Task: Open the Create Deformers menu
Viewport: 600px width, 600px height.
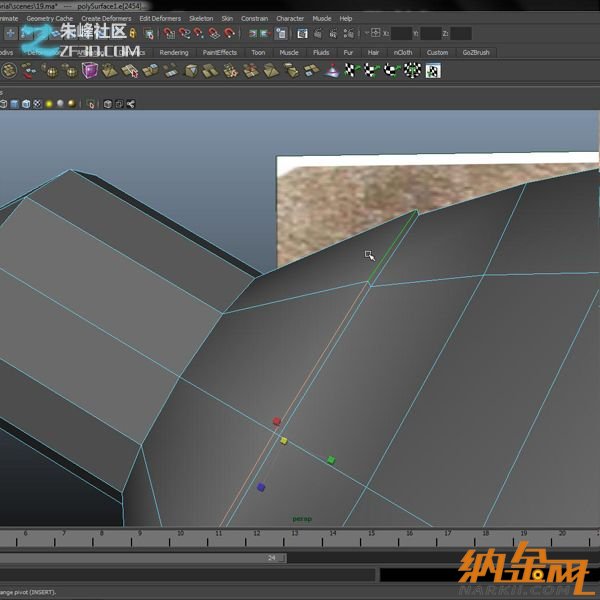Action: [x=105, y=18]
